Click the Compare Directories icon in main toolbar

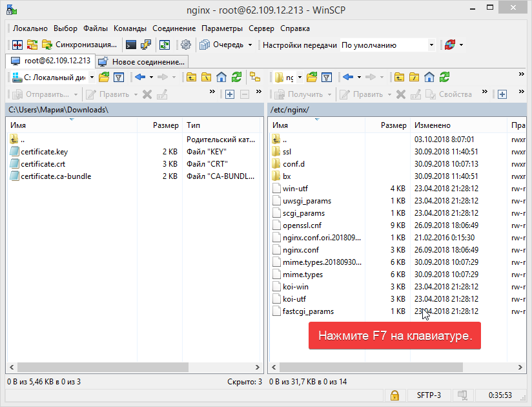[17, 45]
